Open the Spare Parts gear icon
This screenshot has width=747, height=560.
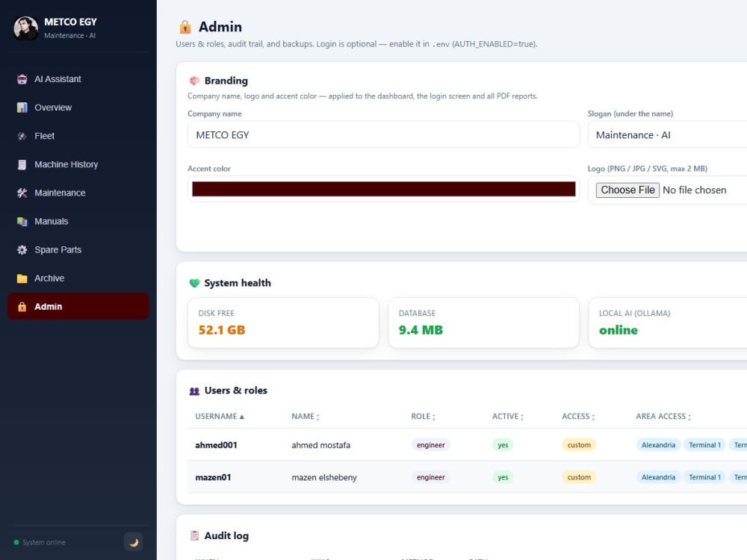click(22, 250)
